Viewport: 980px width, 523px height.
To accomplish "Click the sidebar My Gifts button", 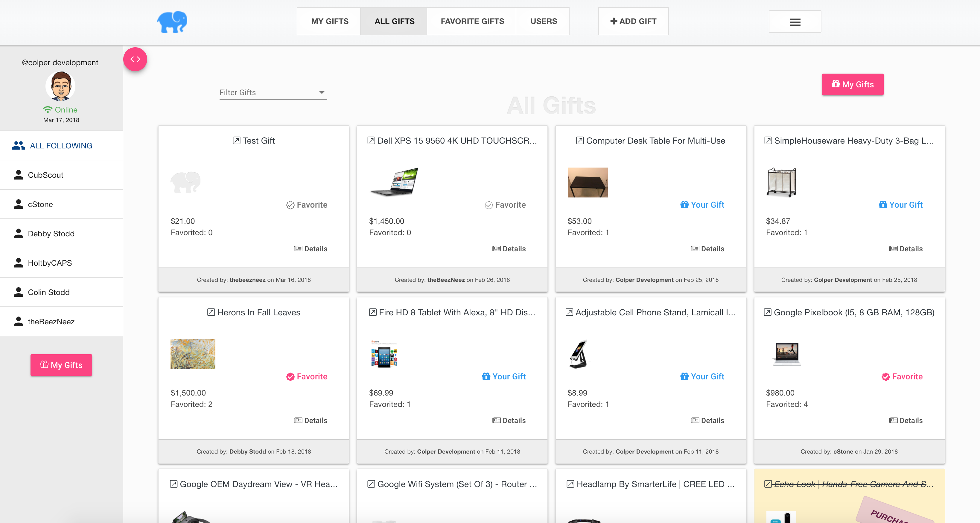I will (x=61, y=365).
